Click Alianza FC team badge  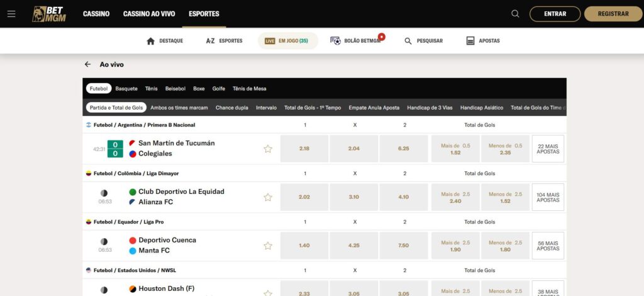tap(132, 202)
